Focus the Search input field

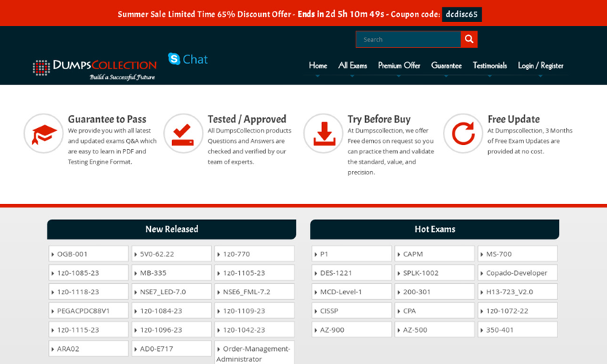408,39
